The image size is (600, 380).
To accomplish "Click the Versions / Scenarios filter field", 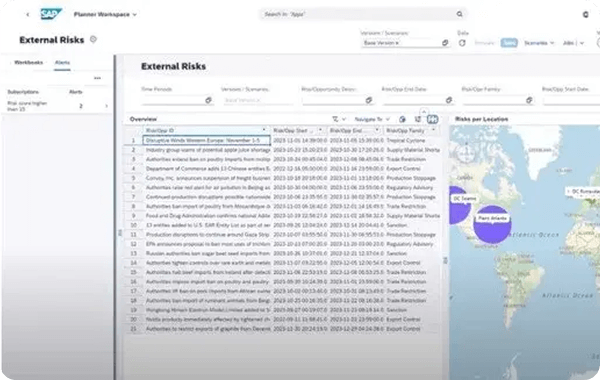I will coord(257,100).
